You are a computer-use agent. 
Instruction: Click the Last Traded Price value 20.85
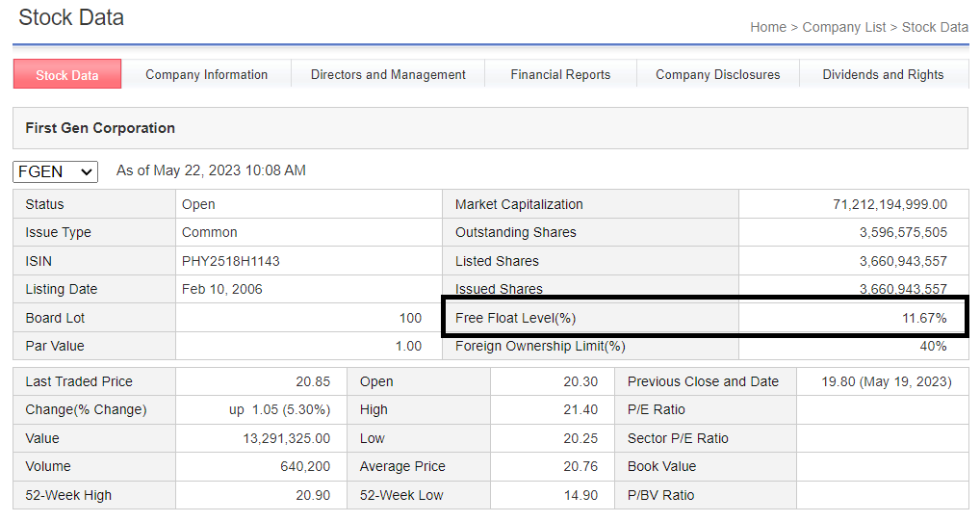[313, 381]
